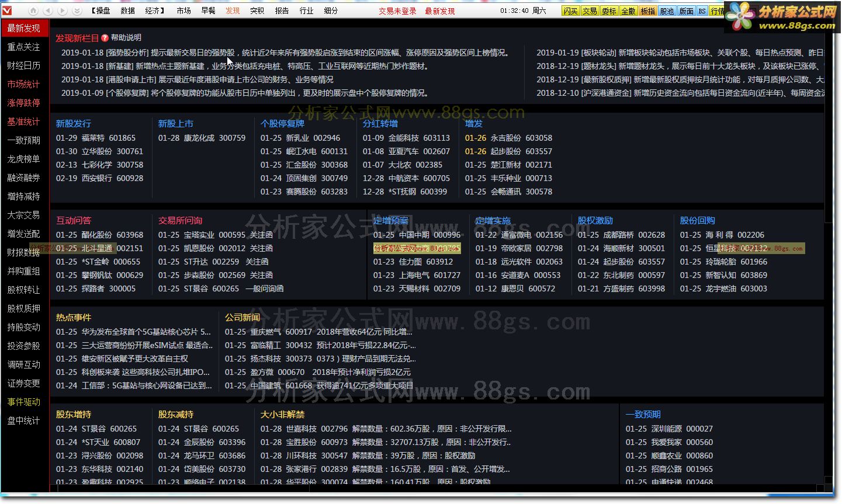Click the 交易未登录 login link

pyautogui.click(x=397, y=11)
